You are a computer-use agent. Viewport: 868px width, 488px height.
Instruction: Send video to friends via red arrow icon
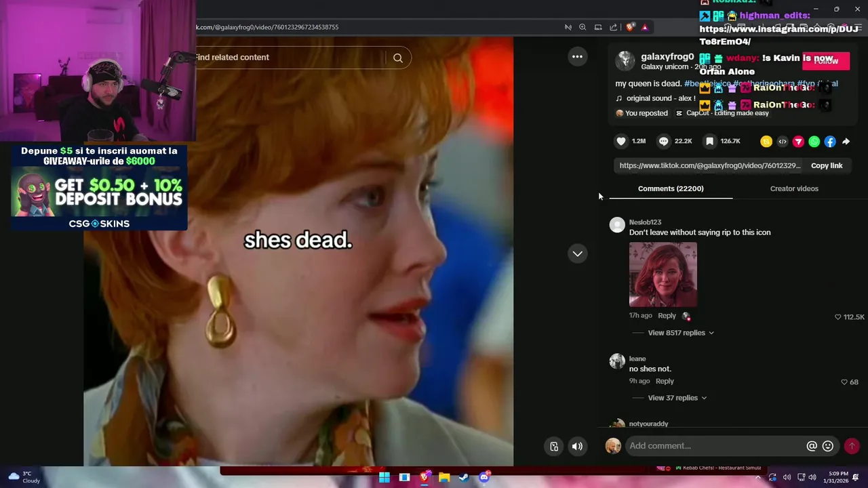798,142
